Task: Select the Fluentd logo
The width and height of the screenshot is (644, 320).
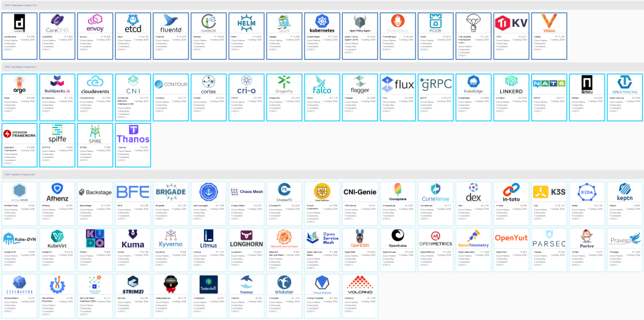Action: 171,23
